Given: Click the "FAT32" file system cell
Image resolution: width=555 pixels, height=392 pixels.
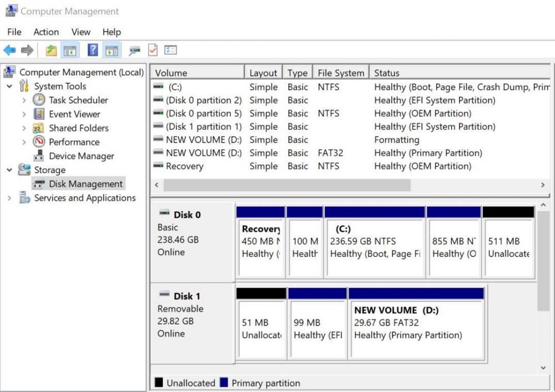Looking at the screenshot, I should click(330, 152).
